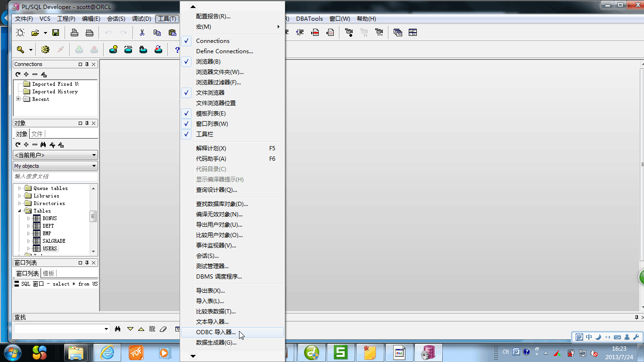This screenshot has width=644, height=362.
Task: Click the eraser clear-highlight icon in 查找 bar
Action: coord(164,329)
